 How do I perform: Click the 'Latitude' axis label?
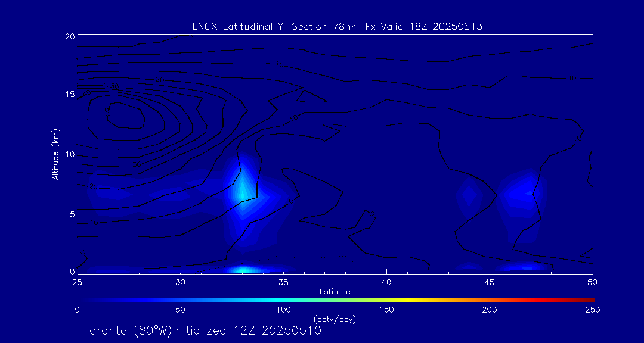tap(335, 292)
